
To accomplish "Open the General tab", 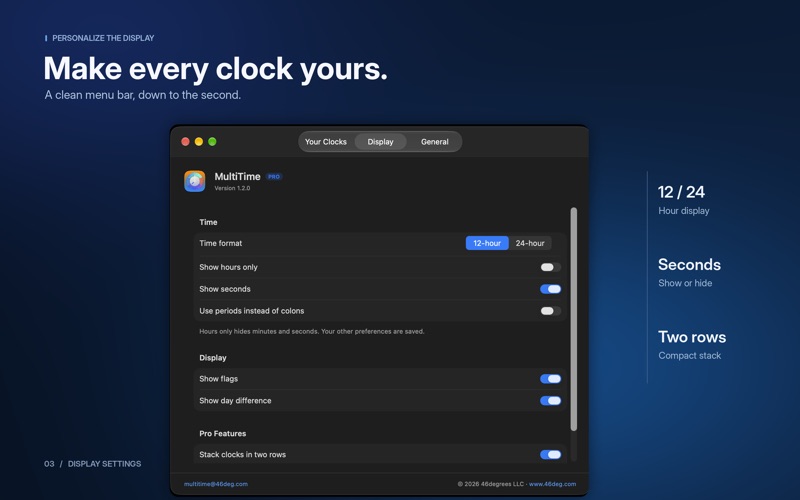I will click(x=435, y=142).
